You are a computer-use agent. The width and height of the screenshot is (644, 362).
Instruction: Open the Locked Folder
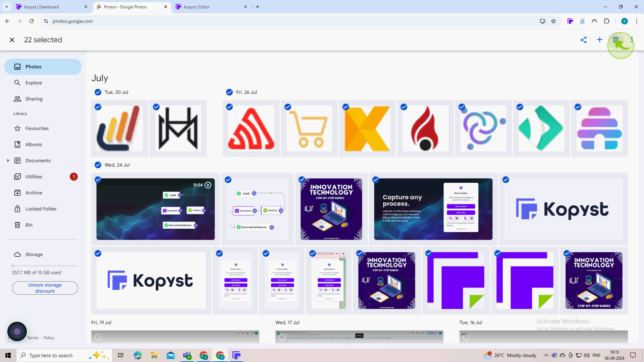(x=43, y=209)
